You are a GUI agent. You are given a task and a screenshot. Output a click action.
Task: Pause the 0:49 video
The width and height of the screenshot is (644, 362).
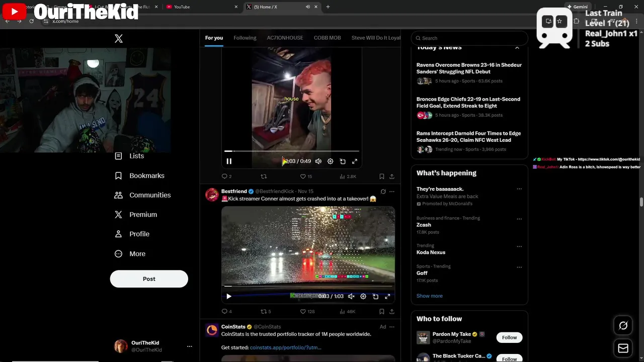coord(229,161)
